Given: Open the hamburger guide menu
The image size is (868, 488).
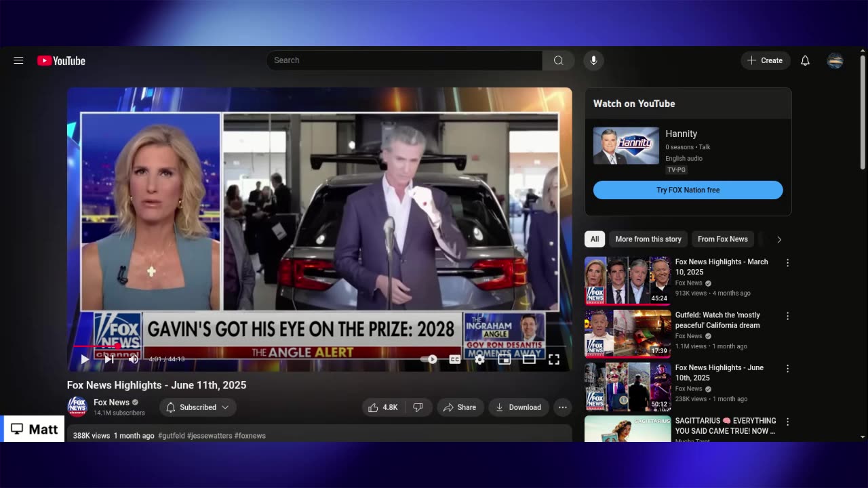Looking at the screenshot, I should pyautogui.click(x=18, y=60).
